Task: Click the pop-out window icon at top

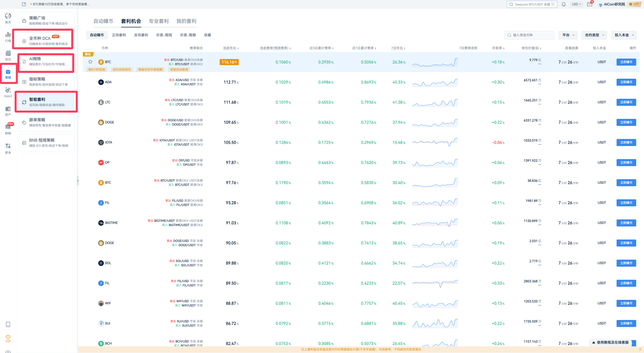Action: pos(24,4)
